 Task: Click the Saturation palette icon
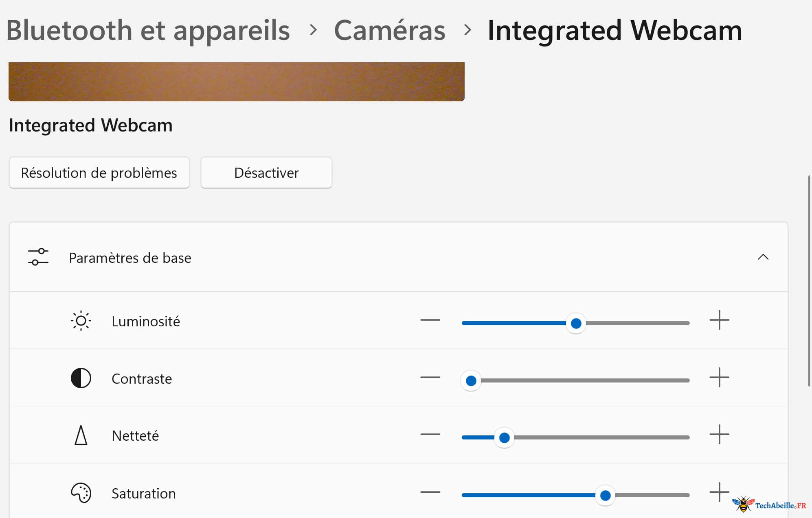(x=81, y=493)
